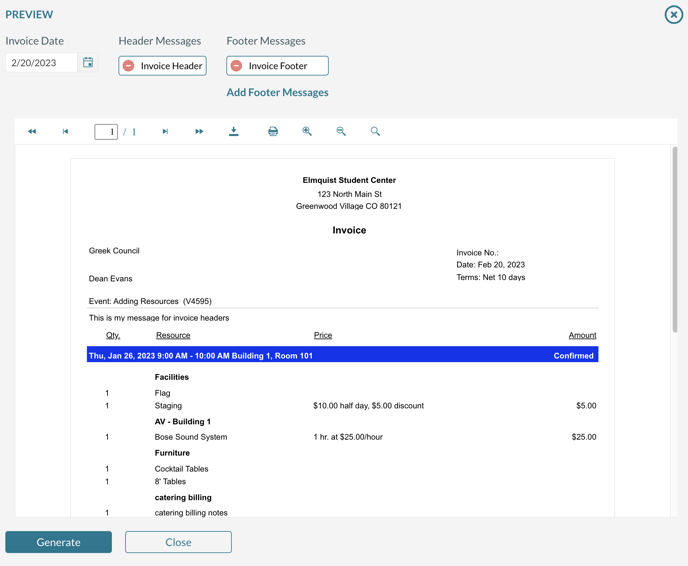Click 'Date: Feb 20, 2023' text

[x=491, y=265]
